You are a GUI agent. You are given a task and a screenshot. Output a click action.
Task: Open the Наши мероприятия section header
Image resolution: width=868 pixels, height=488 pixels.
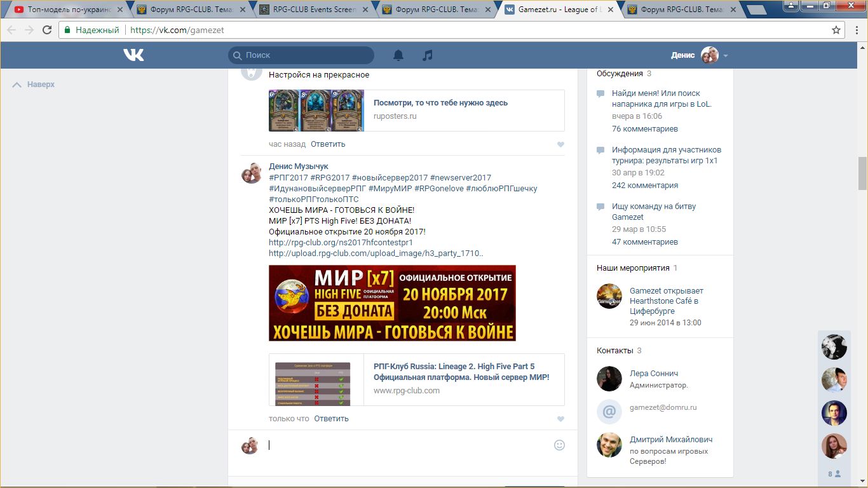(632, 268)
